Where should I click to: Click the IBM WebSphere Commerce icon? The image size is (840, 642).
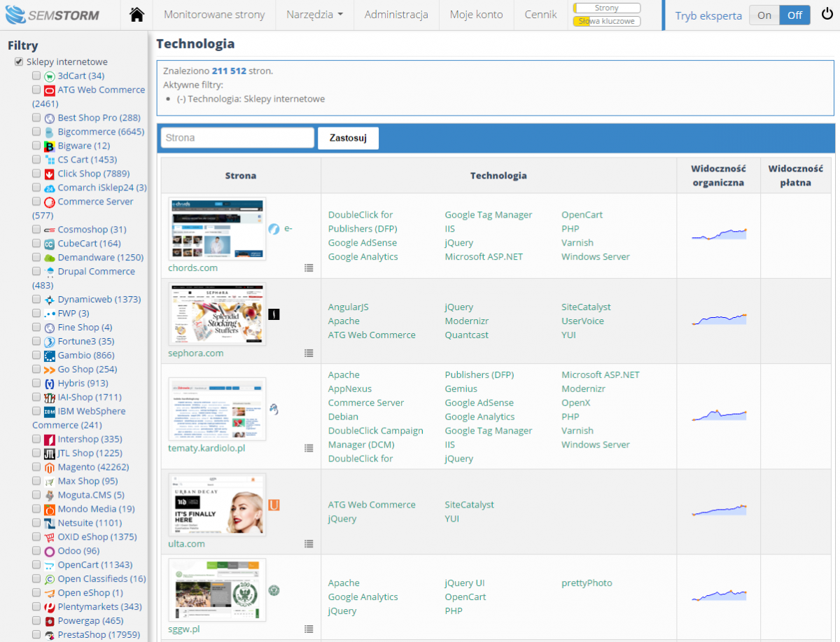(x=50, y=412)
